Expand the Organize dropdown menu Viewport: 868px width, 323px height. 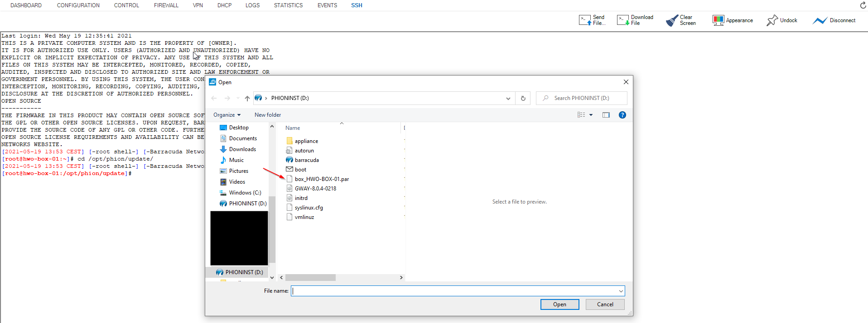tap(227, 115)
